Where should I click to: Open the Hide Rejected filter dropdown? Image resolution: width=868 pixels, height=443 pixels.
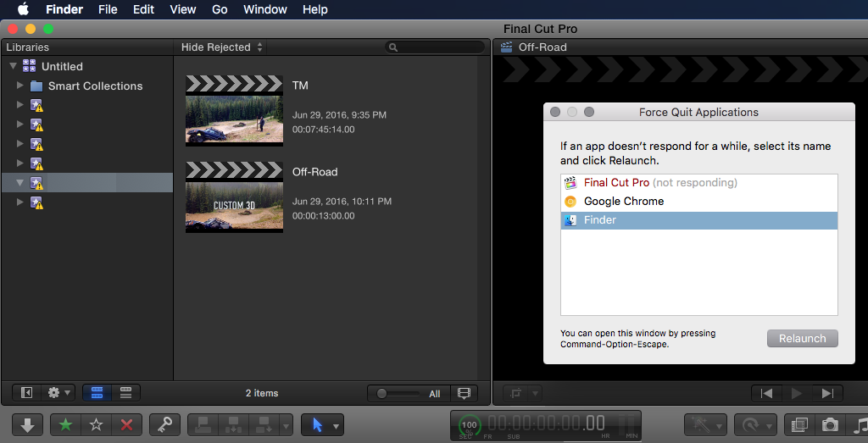pos(222,47)
